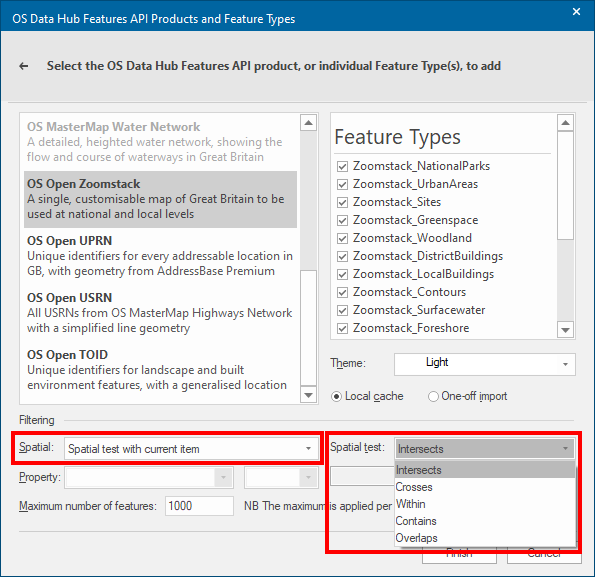The height and width of the screenshot is (577, 595).
Task: Choose Contains from spatial test list
Action: (485, 521)
